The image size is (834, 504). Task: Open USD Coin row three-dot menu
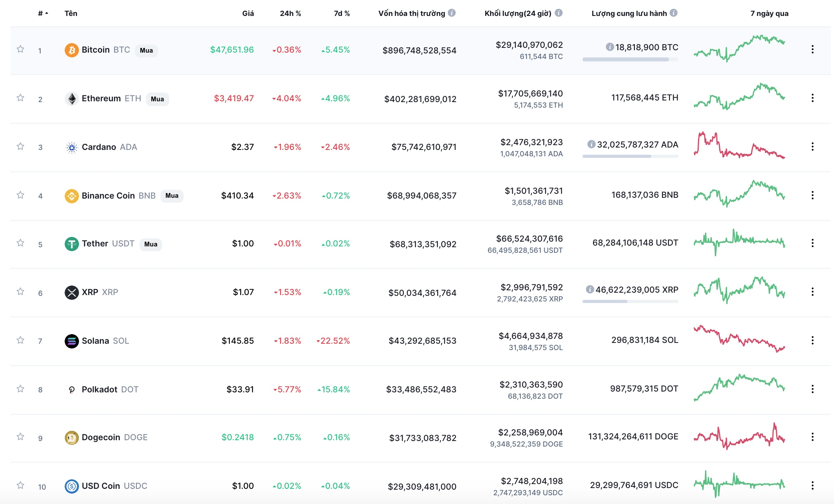812,486
